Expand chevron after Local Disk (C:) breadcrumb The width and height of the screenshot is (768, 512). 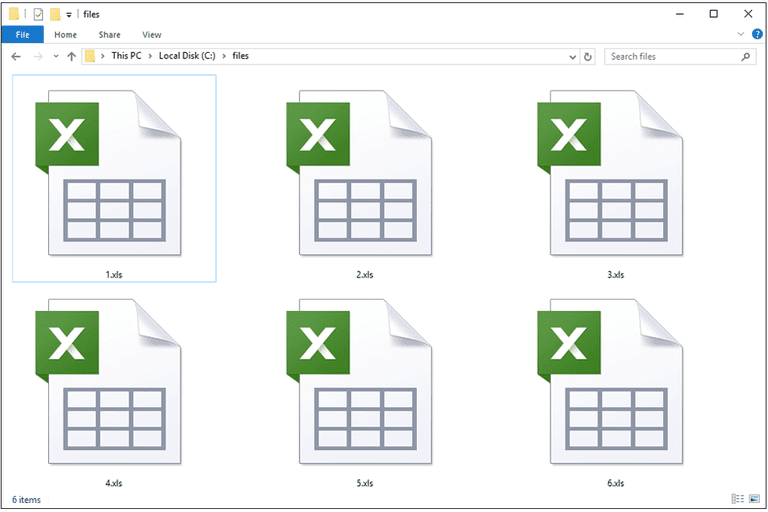[224, 56]
